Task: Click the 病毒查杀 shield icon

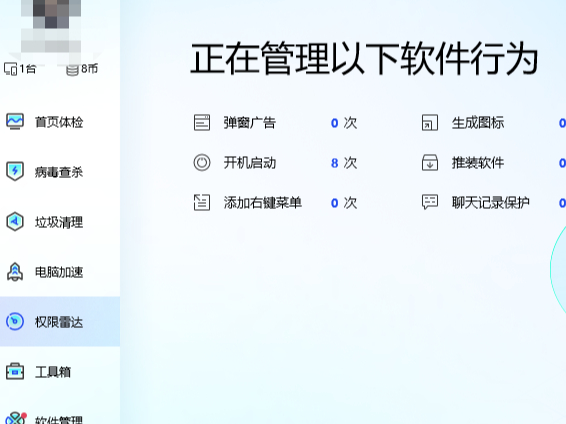Action: click(15, 171)
